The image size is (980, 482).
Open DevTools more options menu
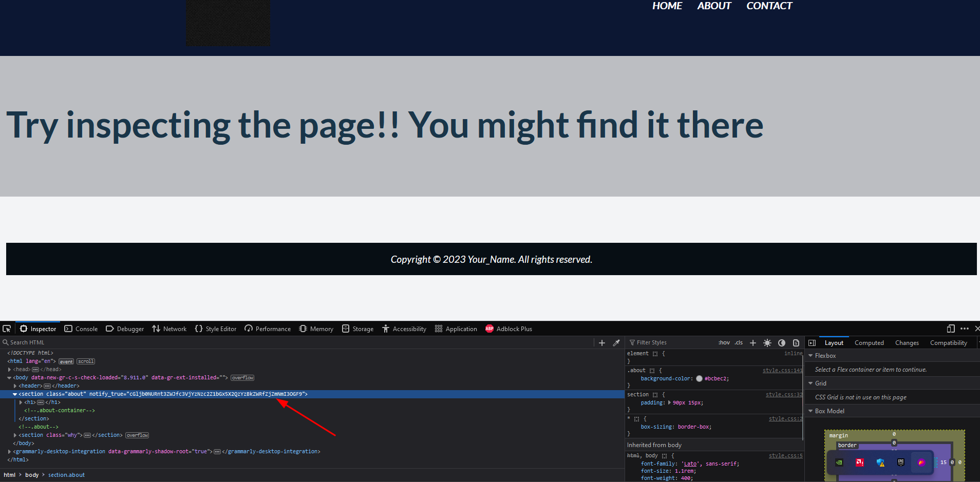(x=965, y=329)
